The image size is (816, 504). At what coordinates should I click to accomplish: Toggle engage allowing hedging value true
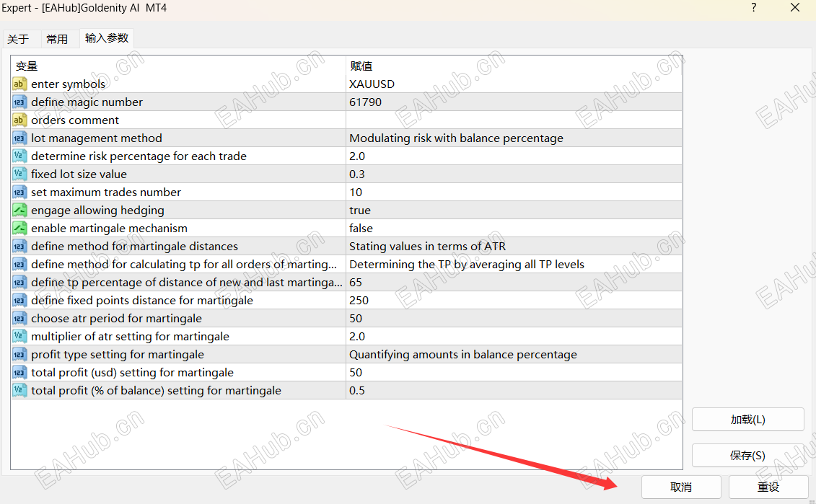(x=514, y=210)
